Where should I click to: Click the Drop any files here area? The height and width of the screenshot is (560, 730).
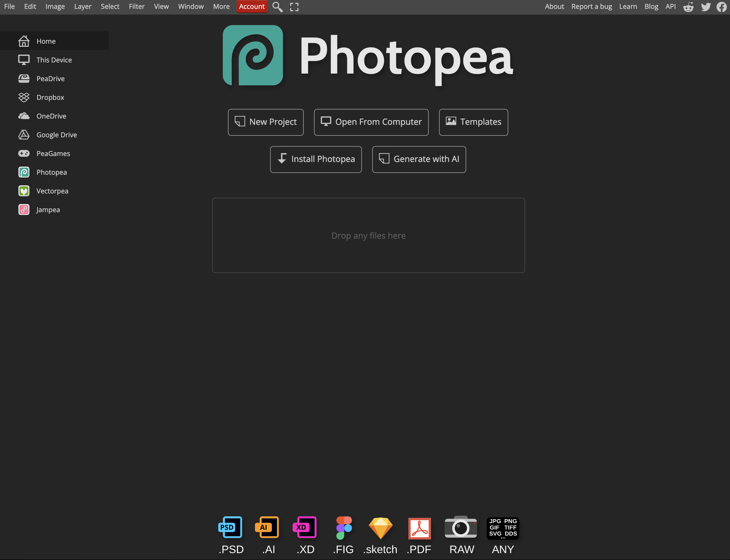tap(368, 235)
